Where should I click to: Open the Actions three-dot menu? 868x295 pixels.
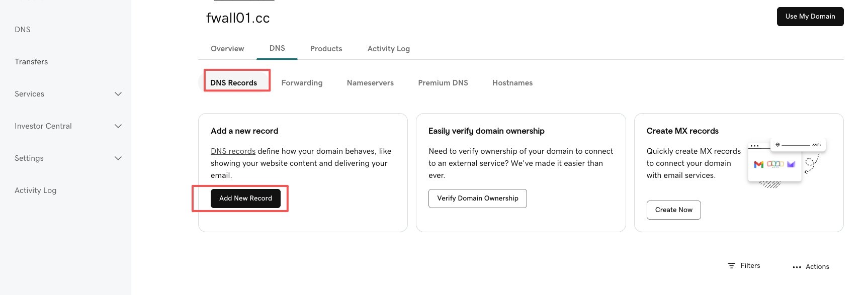(x=797, y=267)
